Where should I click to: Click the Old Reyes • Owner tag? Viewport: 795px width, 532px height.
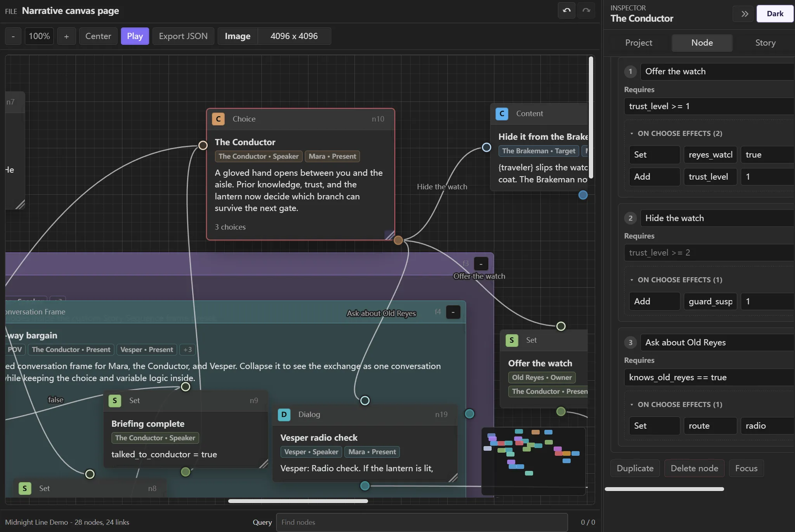pos(542,378)
